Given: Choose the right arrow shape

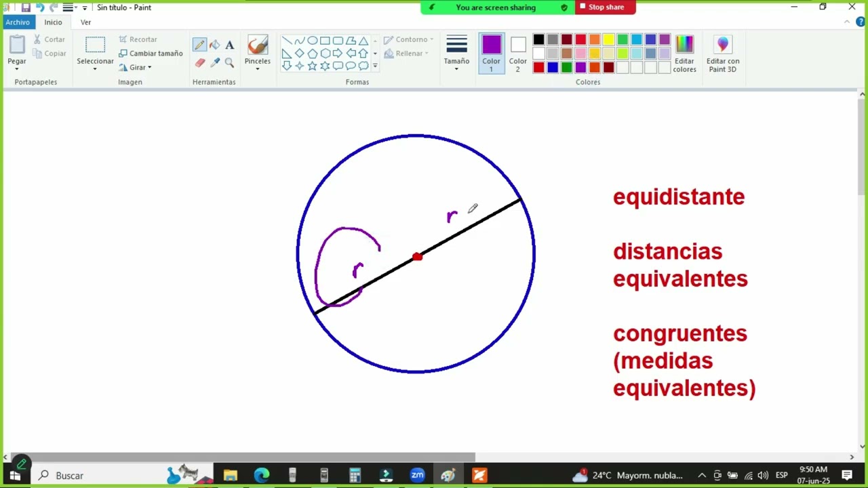Looking at the screenshot, I should [x=338, y=54].
